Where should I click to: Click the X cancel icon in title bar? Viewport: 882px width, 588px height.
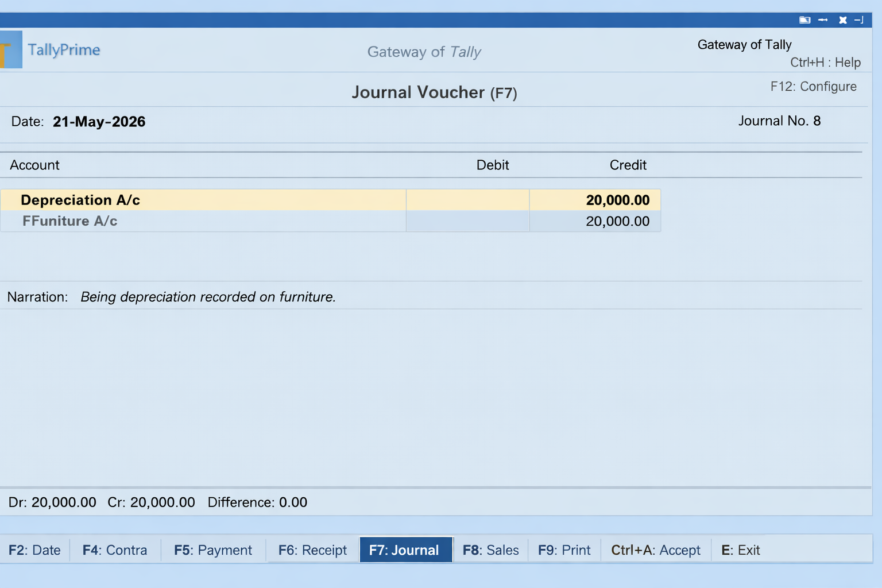(842, 20)
